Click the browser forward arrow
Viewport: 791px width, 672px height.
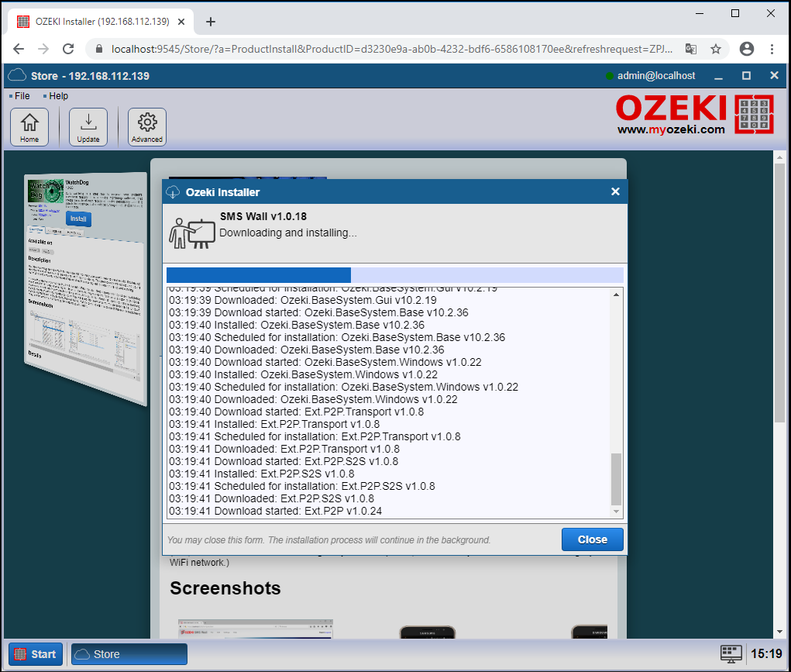43,49
